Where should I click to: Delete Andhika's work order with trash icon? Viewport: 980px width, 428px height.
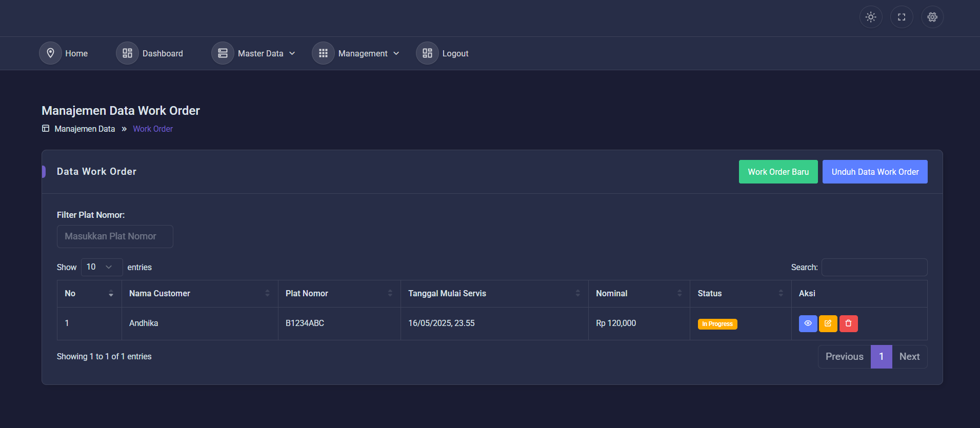click(x=848, y=323)
